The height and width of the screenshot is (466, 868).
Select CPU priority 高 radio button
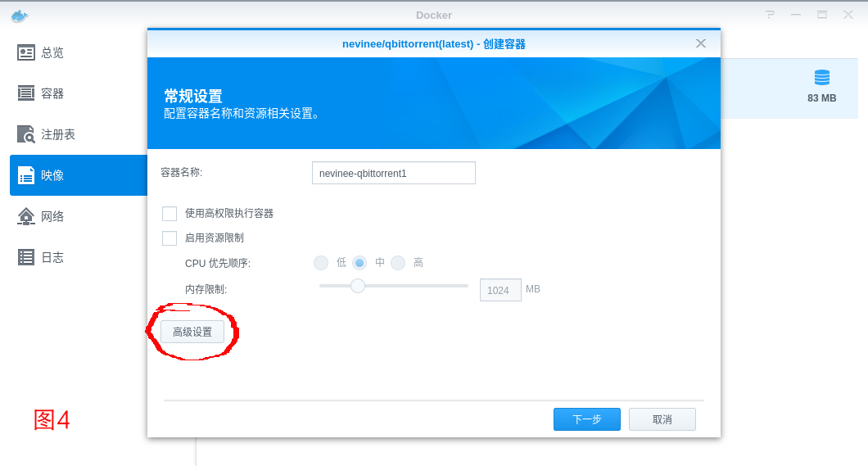pos(398,263)
